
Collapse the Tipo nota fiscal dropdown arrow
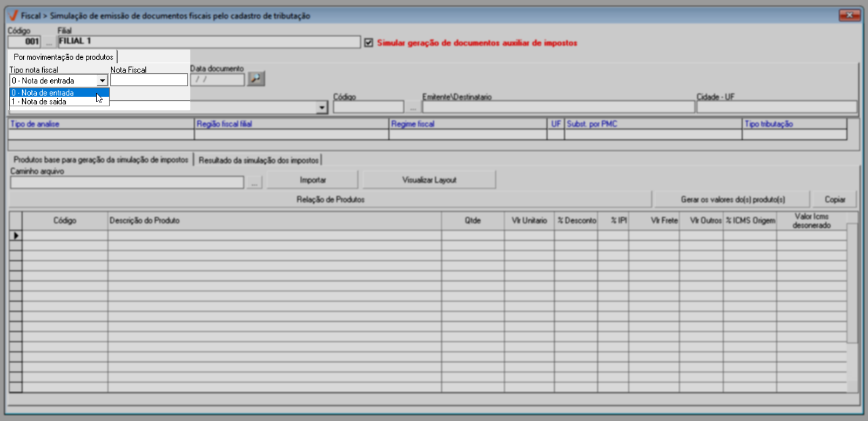tap(102, 80)
